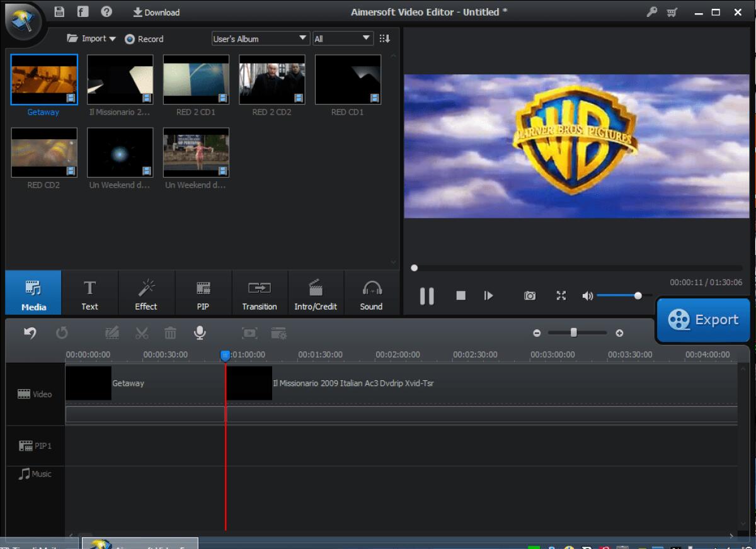
Task: Take a snapshot with the camera icon
Action: (530, 295)
